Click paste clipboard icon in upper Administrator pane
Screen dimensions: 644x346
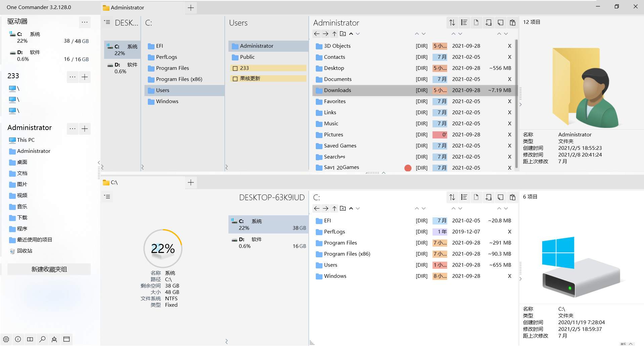[x=512, y=23]
